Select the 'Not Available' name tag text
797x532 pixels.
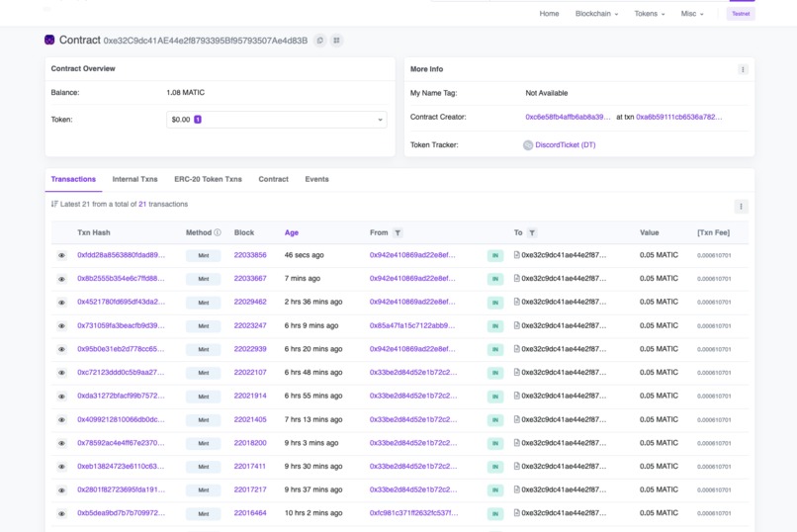coord(547,93)
